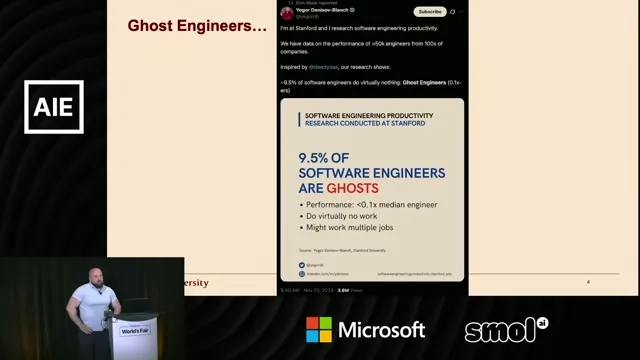Click the repost icon above the author name
Viewport: 640px width, 360px height.
[291, 2]
